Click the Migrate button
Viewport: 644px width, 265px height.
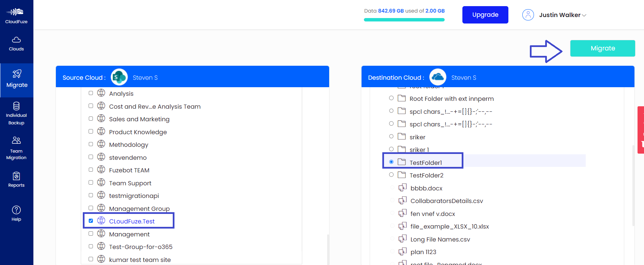[x=602, y=48]
